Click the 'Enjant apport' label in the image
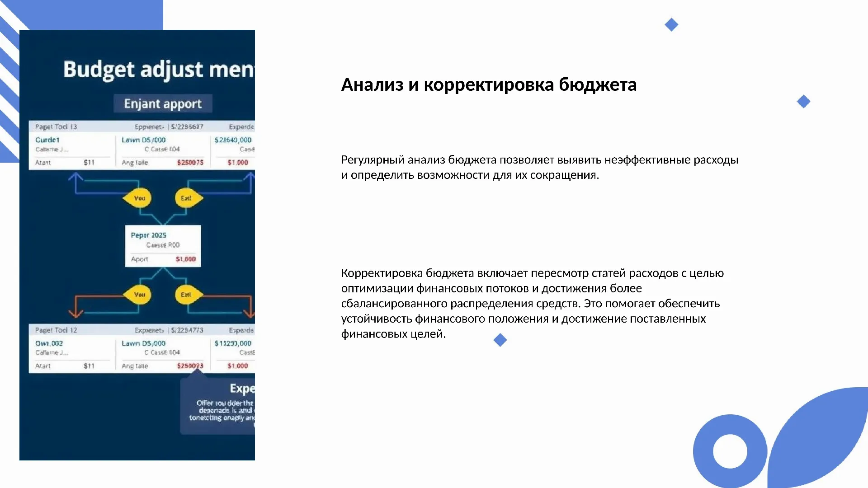 tap(163, 104)
